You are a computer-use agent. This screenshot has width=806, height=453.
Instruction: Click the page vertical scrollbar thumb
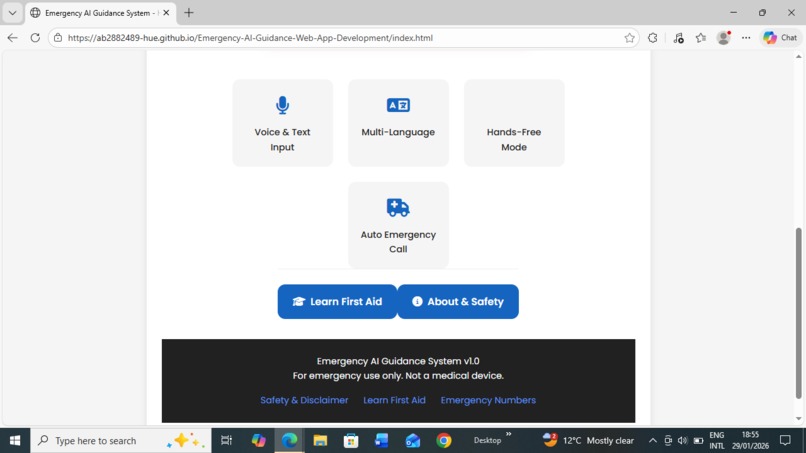coord(798,313)
